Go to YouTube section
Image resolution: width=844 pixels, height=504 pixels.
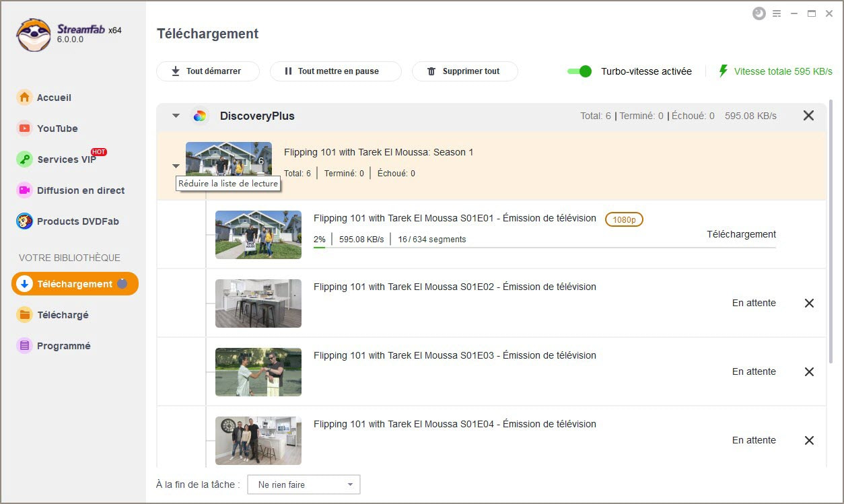[x=57, y=129]
